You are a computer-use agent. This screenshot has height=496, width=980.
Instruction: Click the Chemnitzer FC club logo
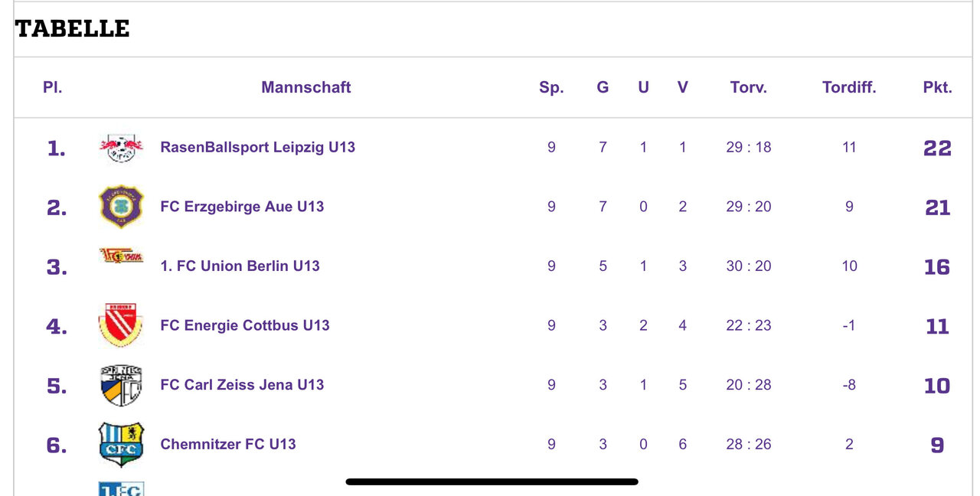click(121, 444)
